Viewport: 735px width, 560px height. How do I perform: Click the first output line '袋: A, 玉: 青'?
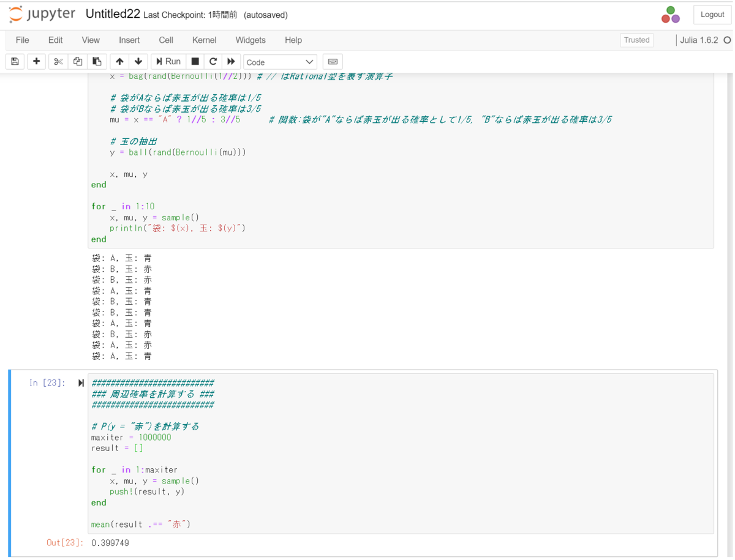122,258
